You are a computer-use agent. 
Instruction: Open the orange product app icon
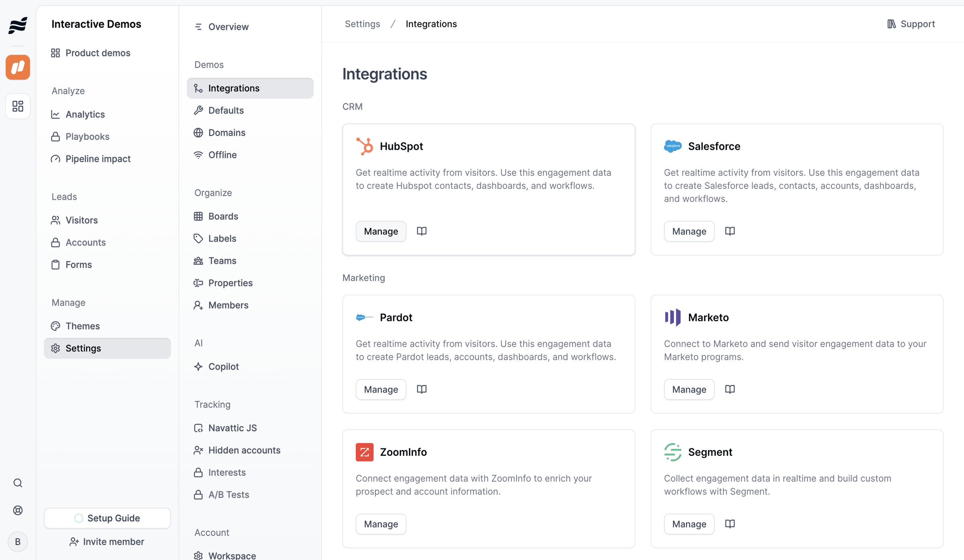[x=18, y=67]
